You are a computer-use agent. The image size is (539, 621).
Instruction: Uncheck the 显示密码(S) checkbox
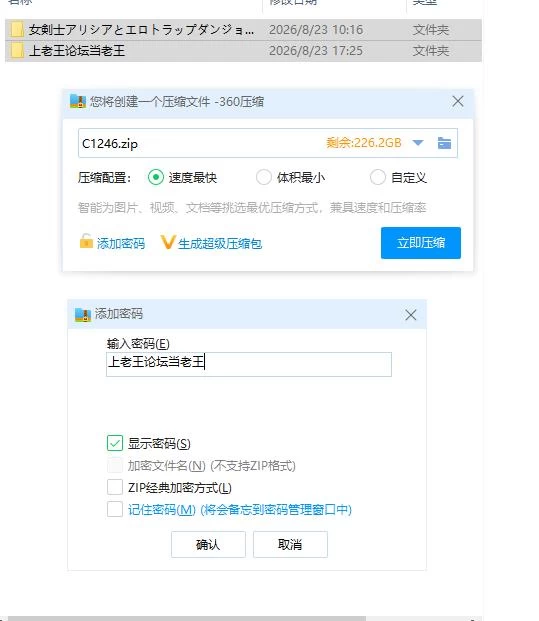point(115,443)
